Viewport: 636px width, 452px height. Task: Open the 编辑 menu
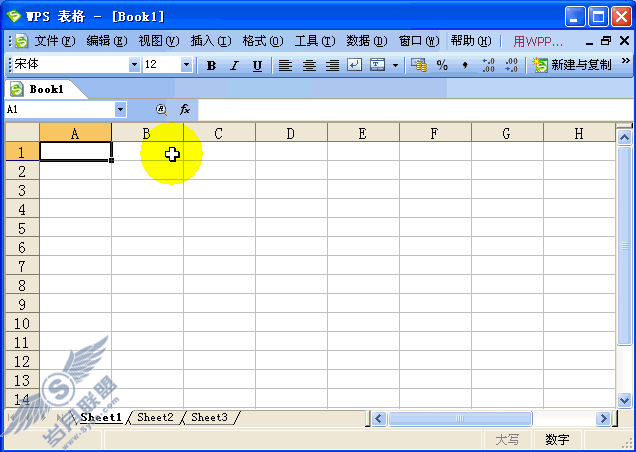(x=107, y=41)
